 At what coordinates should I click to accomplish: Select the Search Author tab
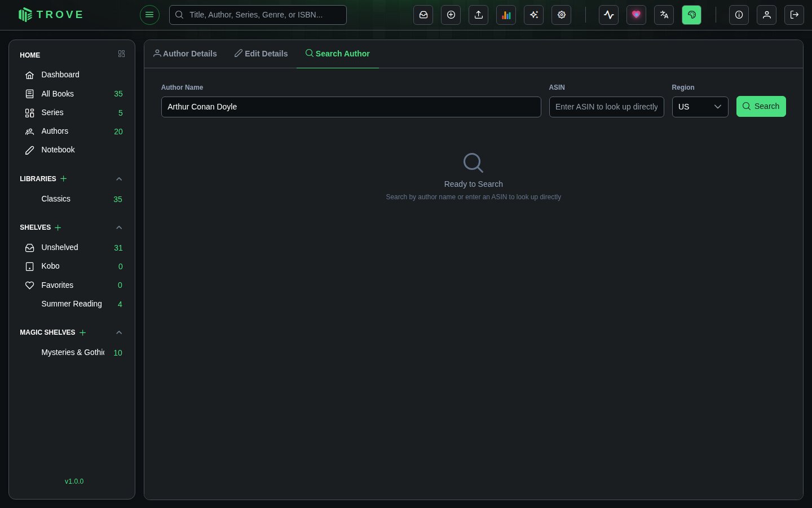coord(338,54)
